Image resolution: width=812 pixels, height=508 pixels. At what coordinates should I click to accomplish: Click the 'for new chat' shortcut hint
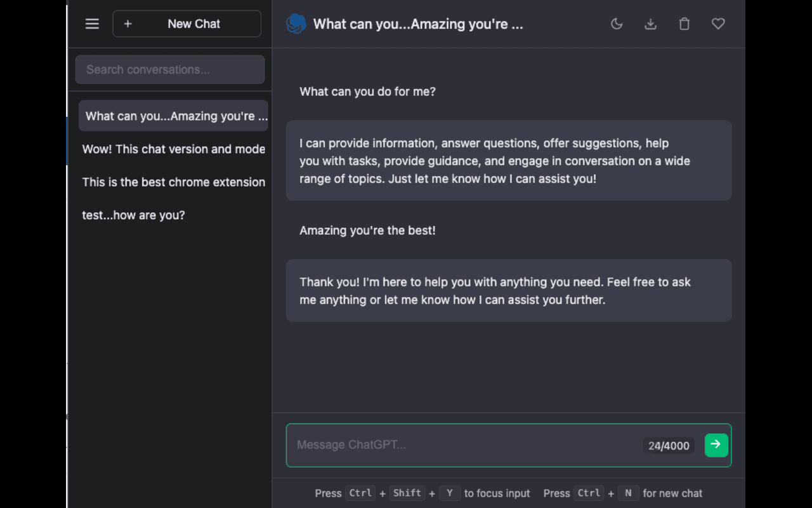[672, 493]
